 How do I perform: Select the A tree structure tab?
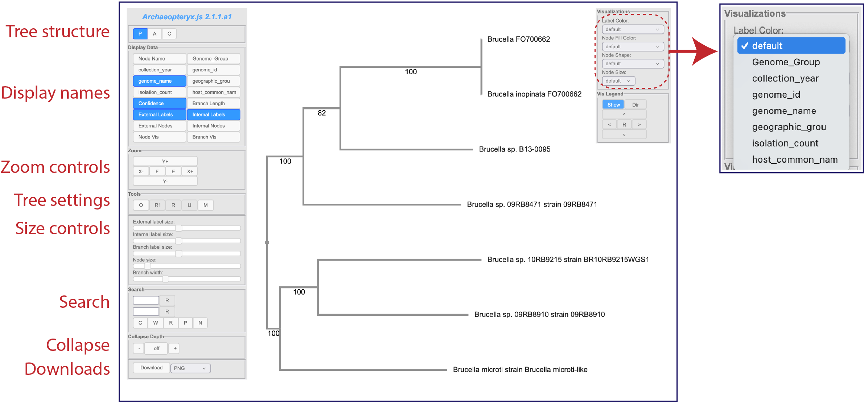click(155, 34)
